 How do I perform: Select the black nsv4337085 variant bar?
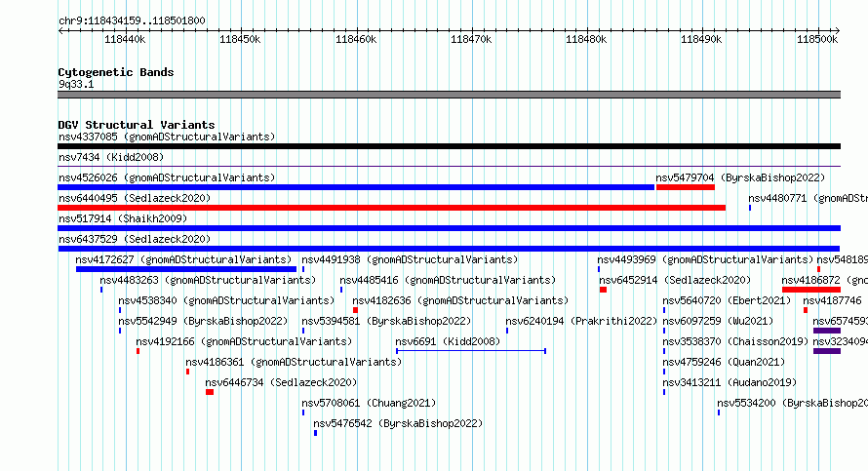coord(449,146)
